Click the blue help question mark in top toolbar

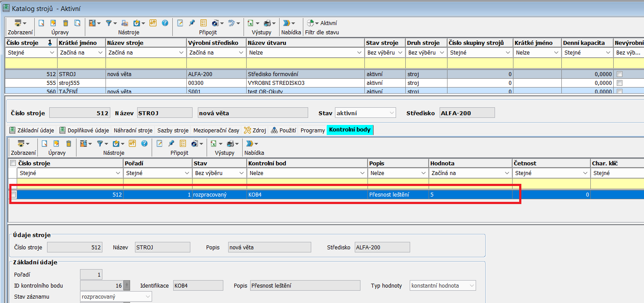(165, 23)
